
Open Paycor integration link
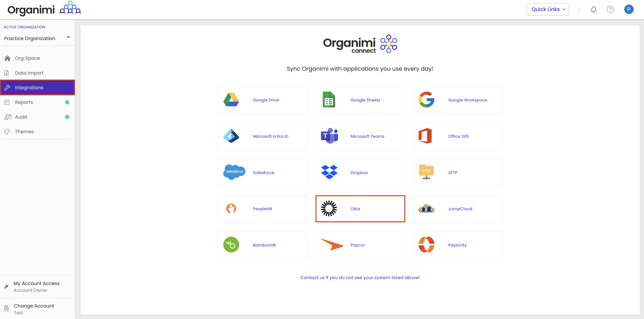(358, 245)
